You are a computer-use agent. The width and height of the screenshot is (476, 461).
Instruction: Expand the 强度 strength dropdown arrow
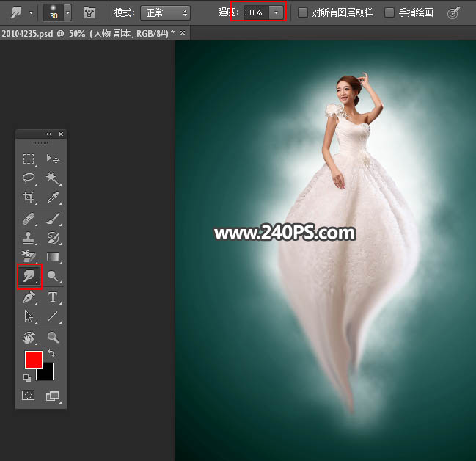click(276, 12)
